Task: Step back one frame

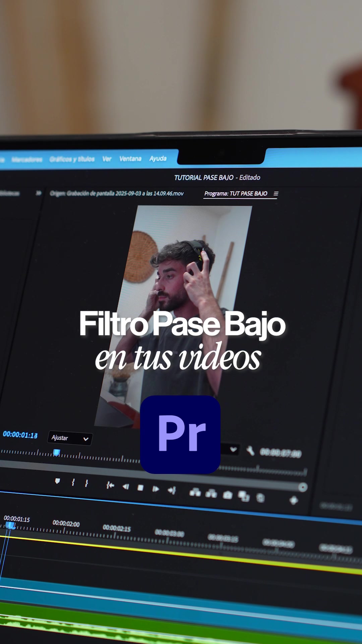Action: tap(126, 486)
